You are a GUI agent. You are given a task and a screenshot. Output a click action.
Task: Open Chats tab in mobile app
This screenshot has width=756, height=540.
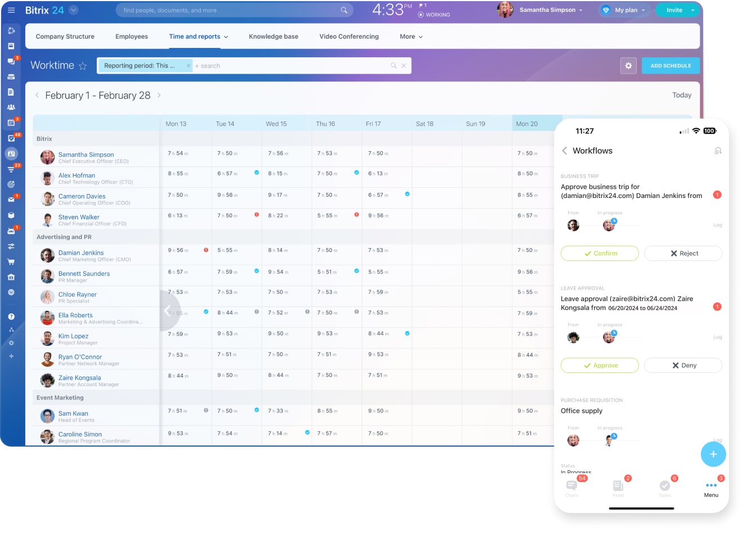coord(572,487)
